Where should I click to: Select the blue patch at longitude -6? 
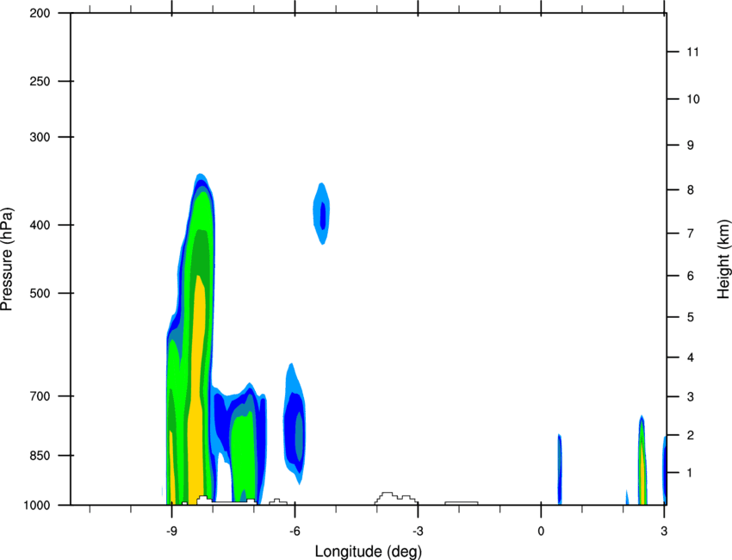click(x=296, y=429)
